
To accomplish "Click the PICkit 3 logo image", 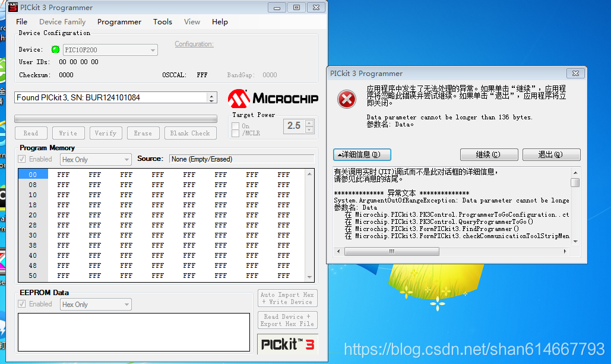I will click(287, 344).
